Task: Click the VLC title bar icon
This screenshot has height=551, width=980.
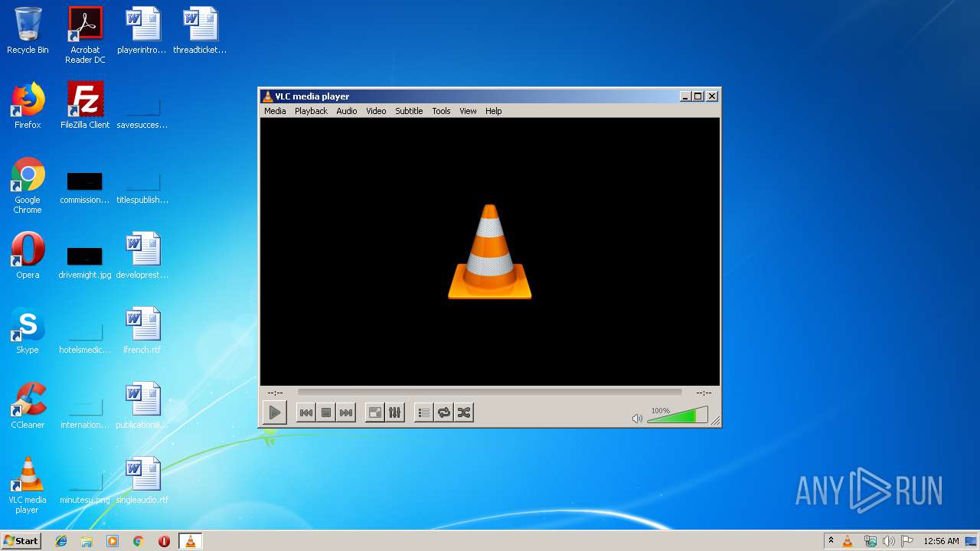Action: (x=267, y=96)
